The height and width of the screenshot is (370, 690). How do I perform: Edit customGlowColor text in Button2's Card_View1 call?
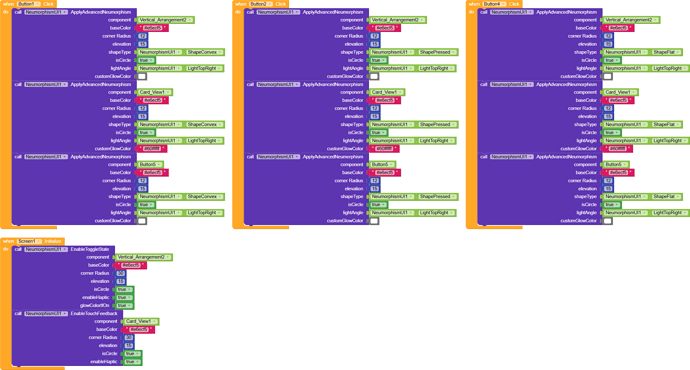click(x=385, y=149)
